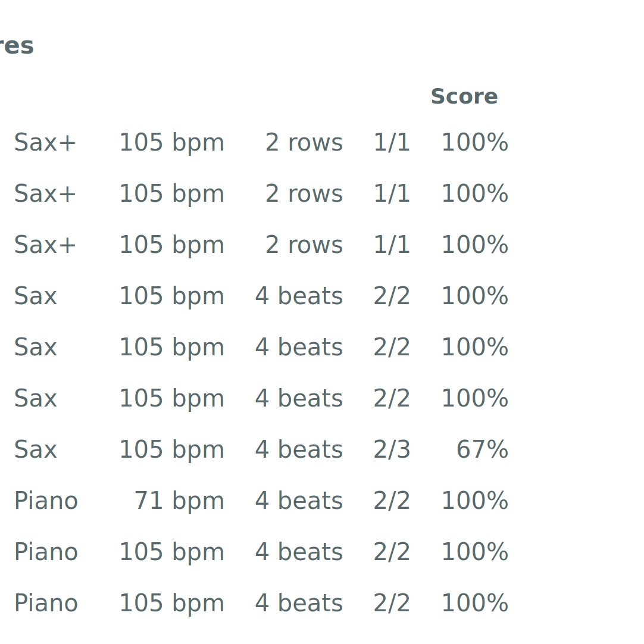The width and height of the screenshot is (644, 644).
Task: Click 100% score in the topmost Sax+ row
Action: coord(474,143)
